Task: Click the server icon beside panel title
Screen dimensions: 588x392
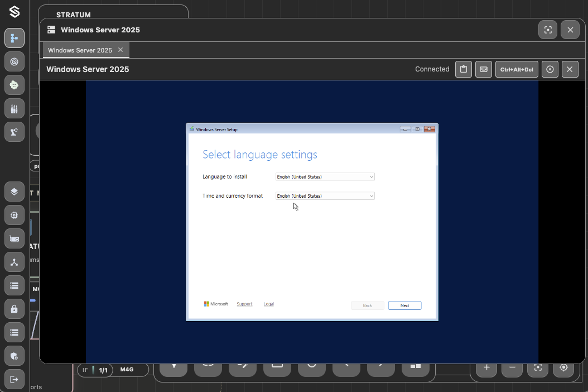Action: pos(51,30)
